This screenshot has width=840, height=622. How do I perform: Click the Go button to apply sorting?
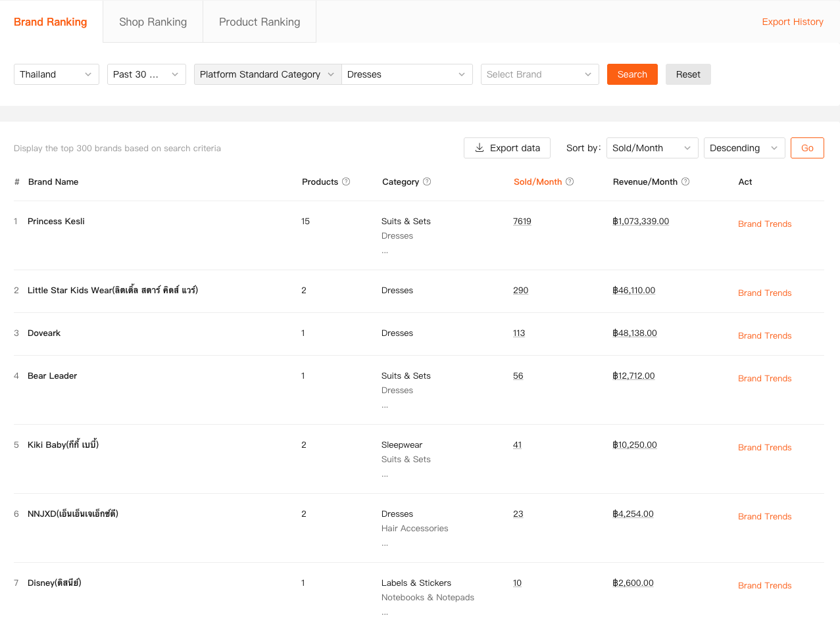(x=807, y=148)
